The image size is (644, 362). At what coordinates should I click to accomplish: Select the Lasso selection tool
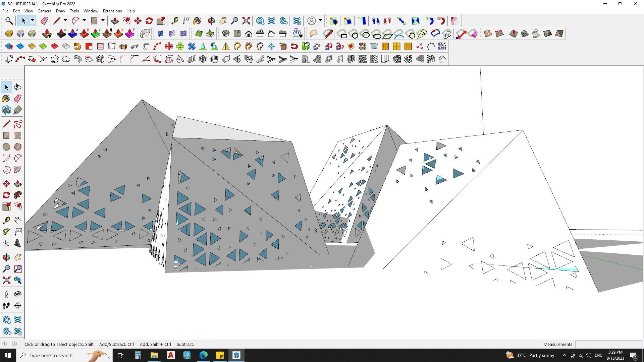(18, 87)
